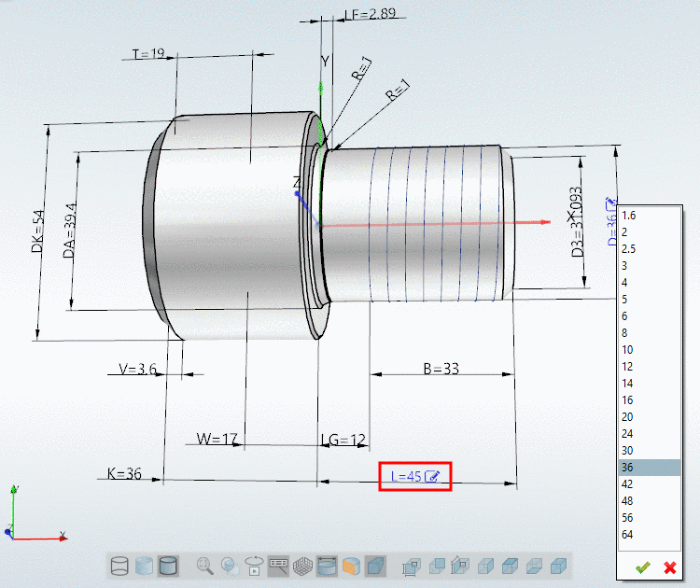This screenshot has width=700, height=588.
Task: Toggle the dimension display cylinder icon
Action: pyautogui.click(x=327, y=567)
